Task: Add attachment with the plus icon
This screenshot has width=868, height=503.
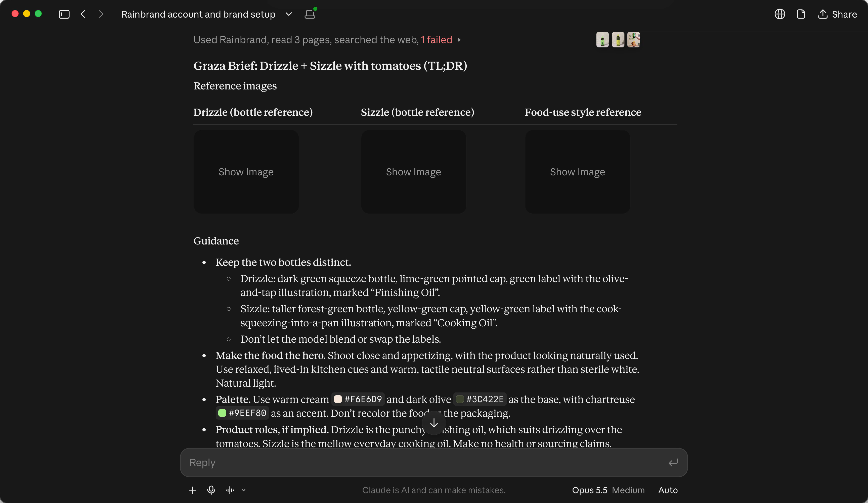Action: 193,490
